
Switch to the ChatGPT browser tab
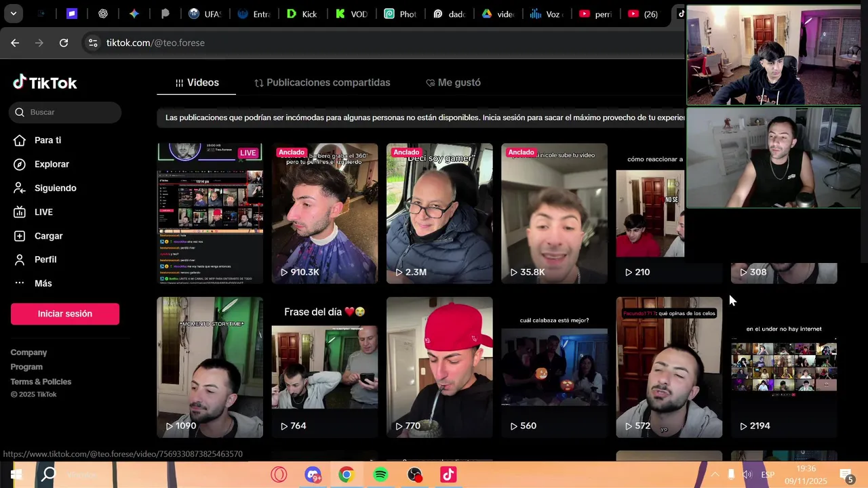(x=103, y=14)
